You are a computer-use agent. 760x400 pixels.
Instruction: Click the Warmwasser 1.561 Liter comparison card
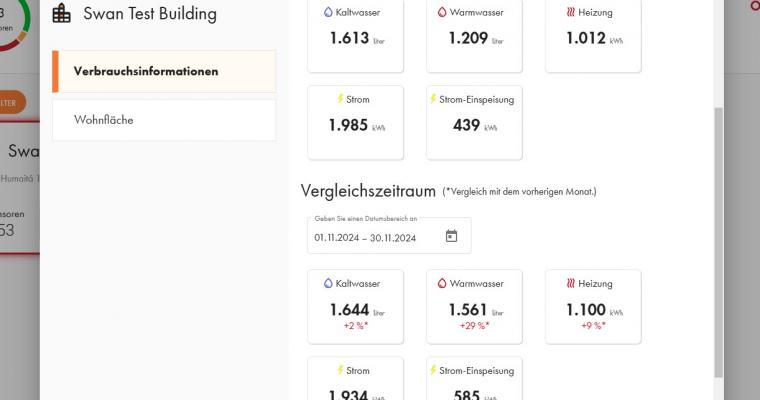[x=474, y=307]
